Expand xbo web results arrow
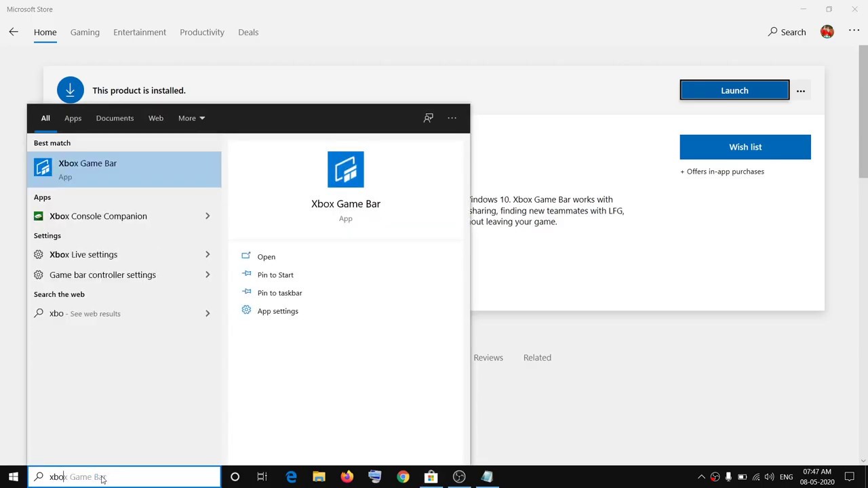 tap(208, 314)
